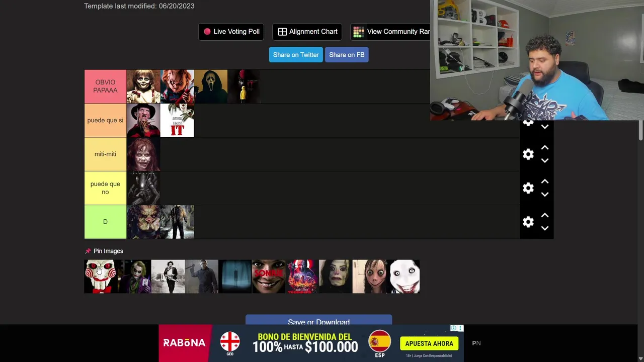Select Freddy Krueger image
Screen dimensions: 644x362
coord(143,120)
